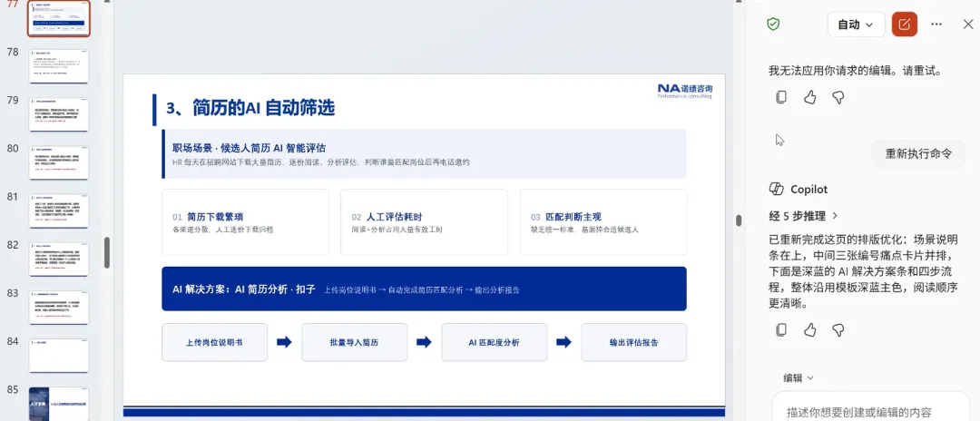980x421 pixels.
Task: Expand the 经 5 步推理 reasoning steps
Action: (x=803, y=216)
